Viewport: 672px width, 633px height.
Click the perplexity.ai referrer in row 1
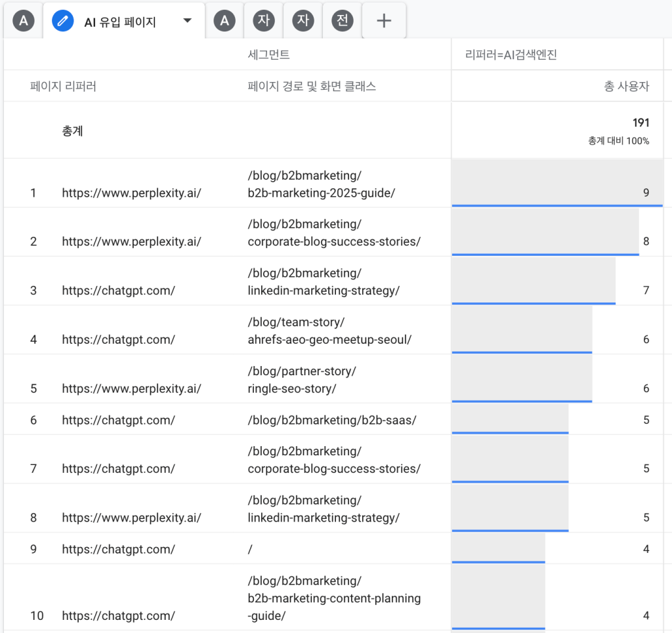click(131, 193)
